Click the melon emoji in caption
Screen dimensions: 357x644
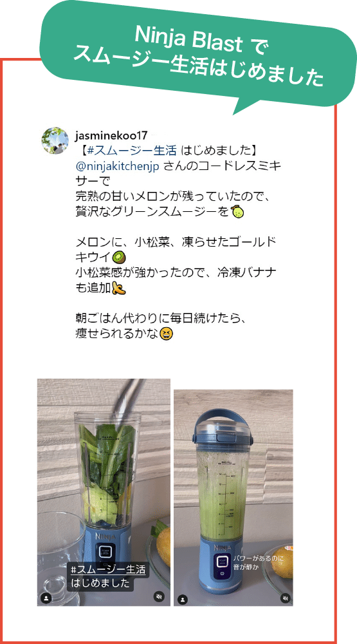237,211
